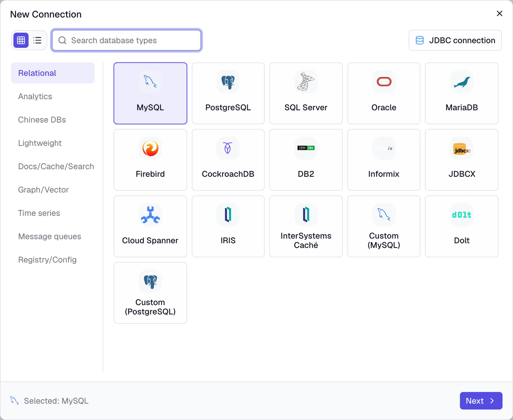Open the Docs/Cache/Search category
Viewport: 513px width, 420px height.
(x=53, y=166)
